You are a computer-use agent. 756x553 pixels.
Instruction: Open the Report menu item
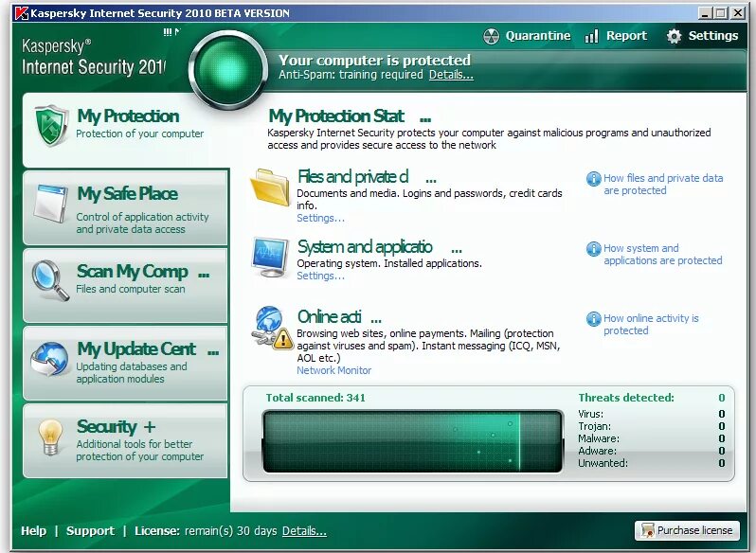(626, 36)
